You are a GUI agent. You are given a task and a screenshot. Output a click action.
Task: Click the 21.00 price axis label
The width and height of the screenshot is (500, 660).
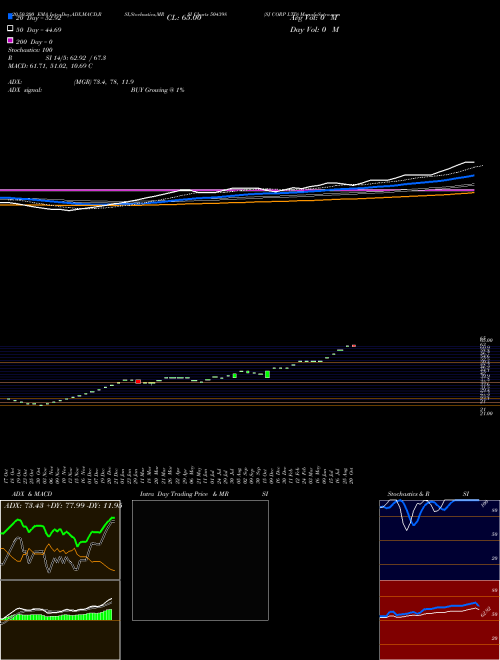486,413
